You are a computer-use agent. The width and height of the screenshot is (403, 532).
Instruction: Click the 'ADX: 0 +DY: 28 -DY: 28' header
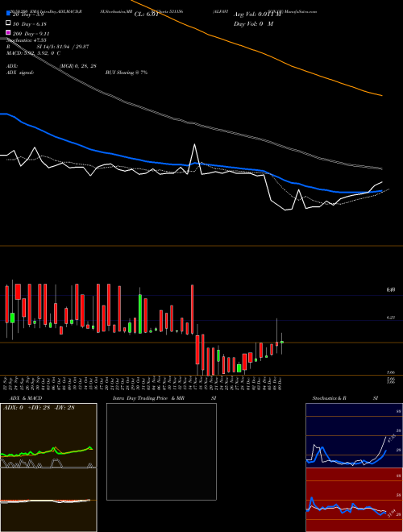39,408
